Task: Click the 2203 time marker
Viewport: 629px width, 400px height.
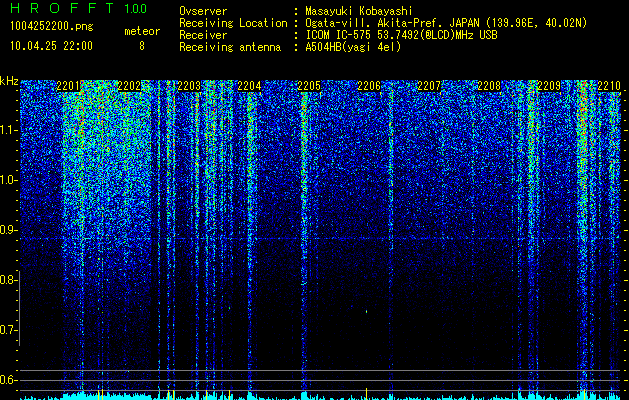Action: [x=189, y=86]
